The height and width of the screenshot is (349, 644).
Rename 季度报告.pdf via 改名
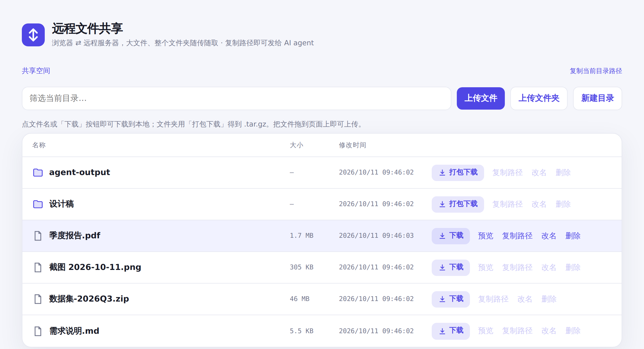(549, 236)
